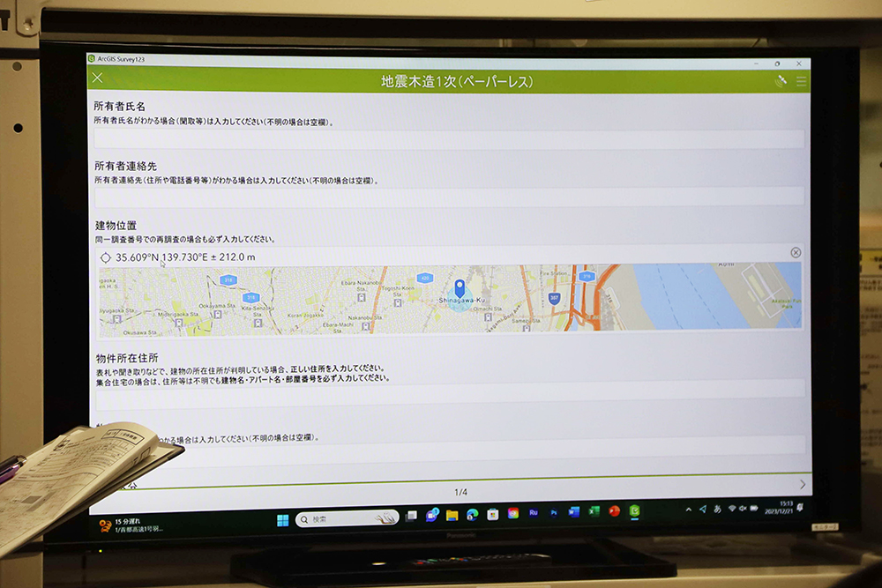Screen dimensions: 882x588
Task: Select the Survey123 icon on the taskbar
Action: 634,510
